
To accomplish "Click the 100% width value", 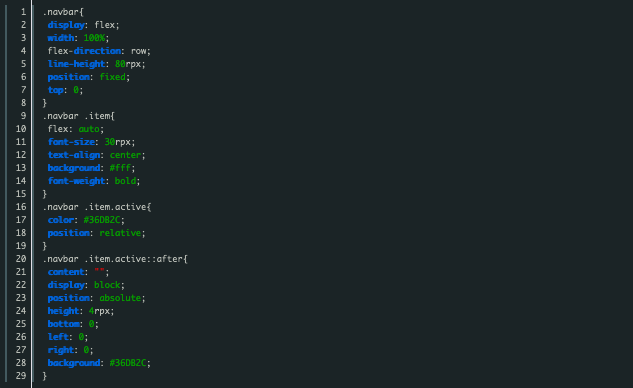I will (94, 38).
